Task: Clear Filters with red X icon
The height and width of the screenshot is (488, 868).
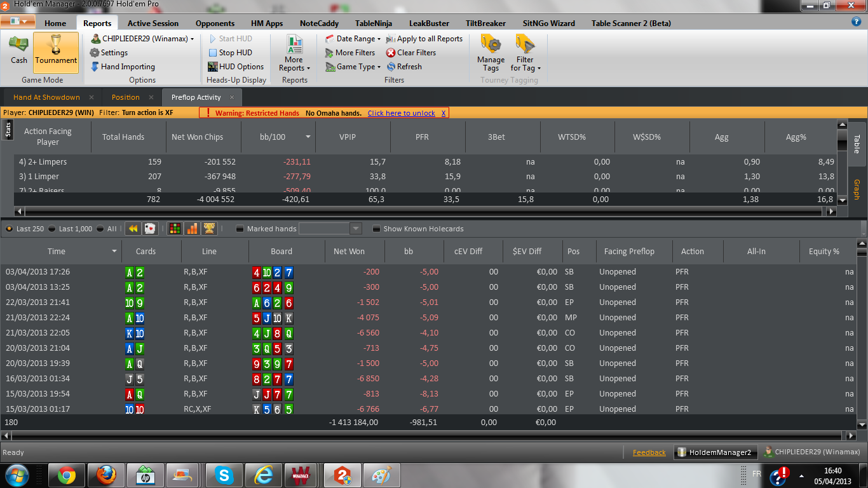Action: click(x=411, y=53)
